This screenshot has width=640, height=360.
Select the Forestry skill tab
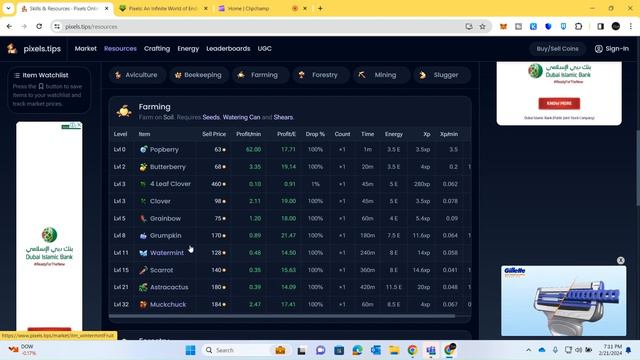coord(320,75)
